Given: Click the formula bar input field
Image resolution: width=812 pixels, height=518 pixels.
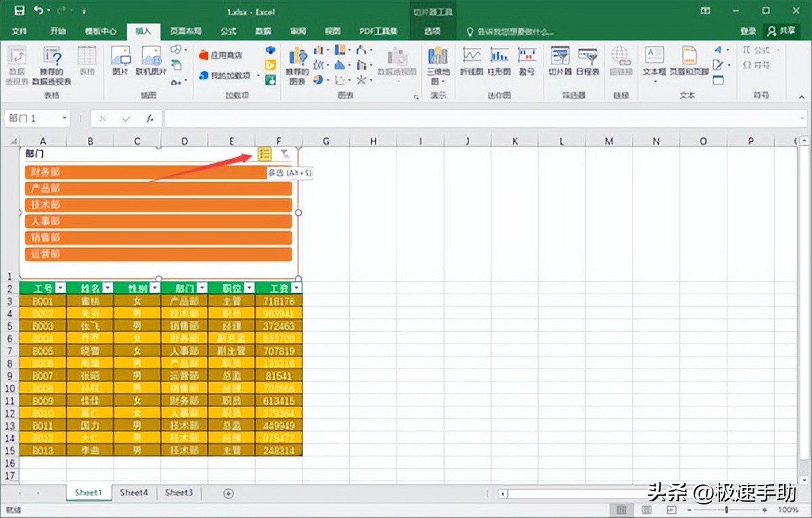Looking at the screenshot, I should 474,118.
